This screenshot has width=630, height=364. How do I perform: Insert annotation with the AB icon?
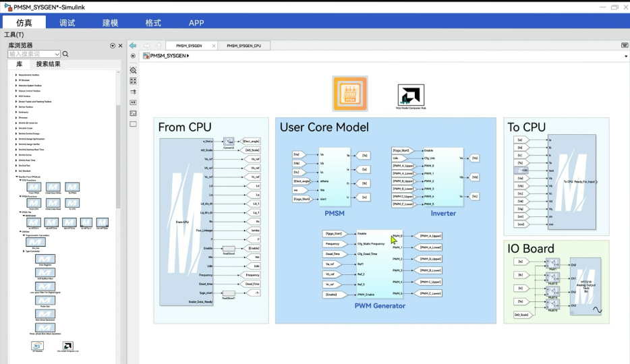click(133, 102)
